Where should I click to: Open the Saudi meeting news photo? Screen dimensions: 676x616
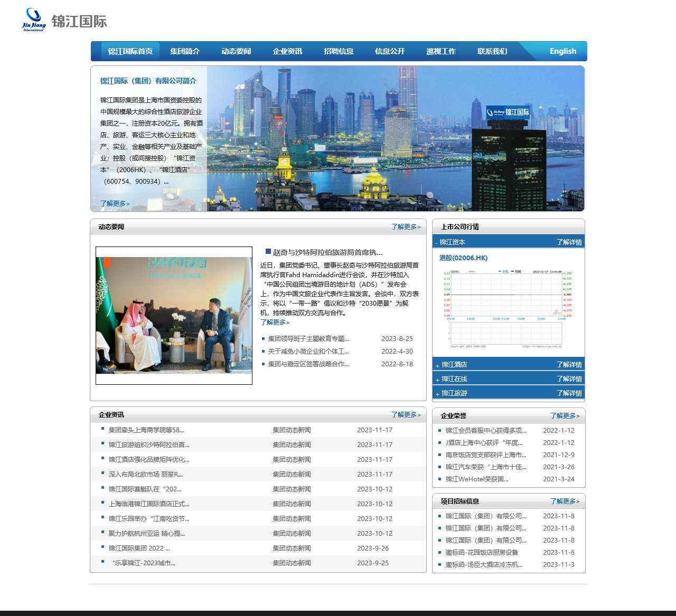(x=174, y=316)
